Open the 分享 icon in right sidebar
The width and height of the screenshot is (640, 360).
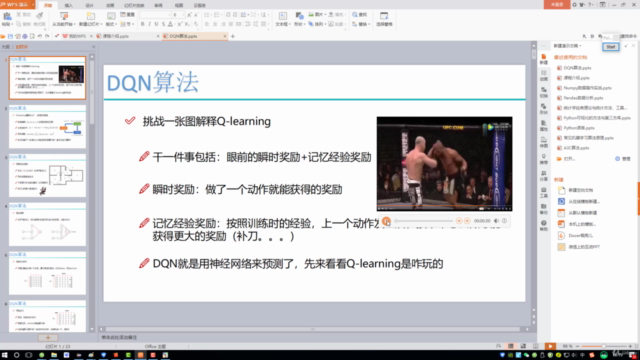point(544,176)
